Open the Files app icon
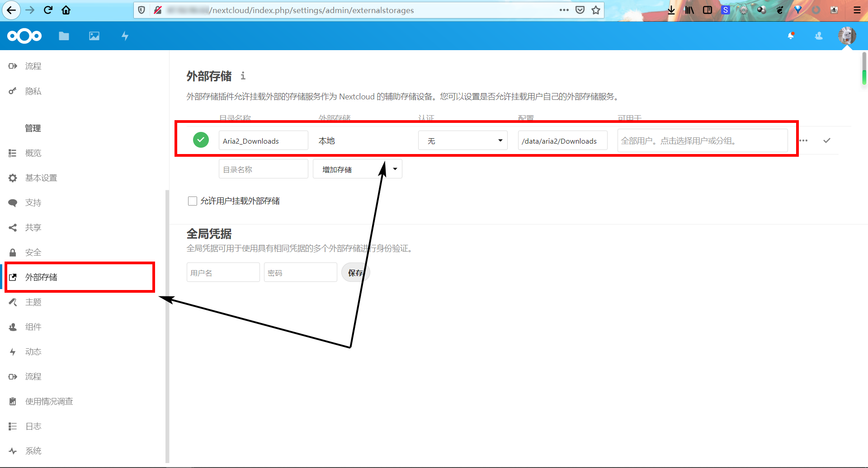 64,36
